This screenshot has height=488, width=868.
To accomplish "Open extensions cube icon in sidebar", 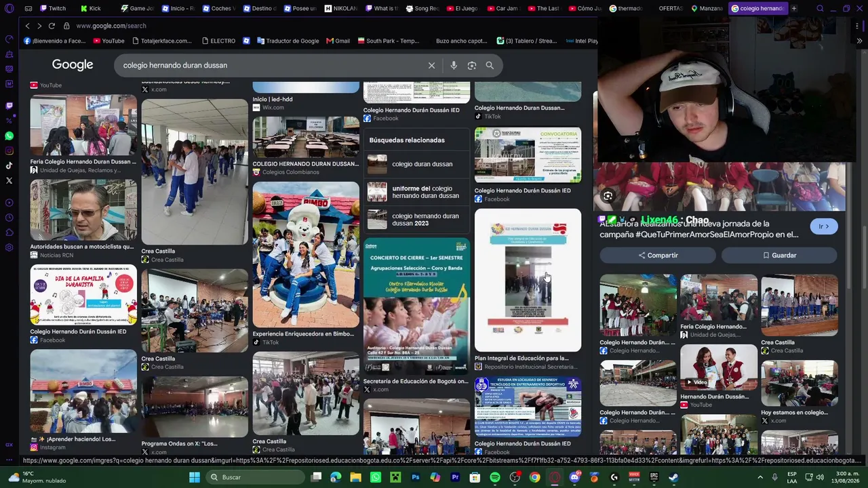I will 9,232.
